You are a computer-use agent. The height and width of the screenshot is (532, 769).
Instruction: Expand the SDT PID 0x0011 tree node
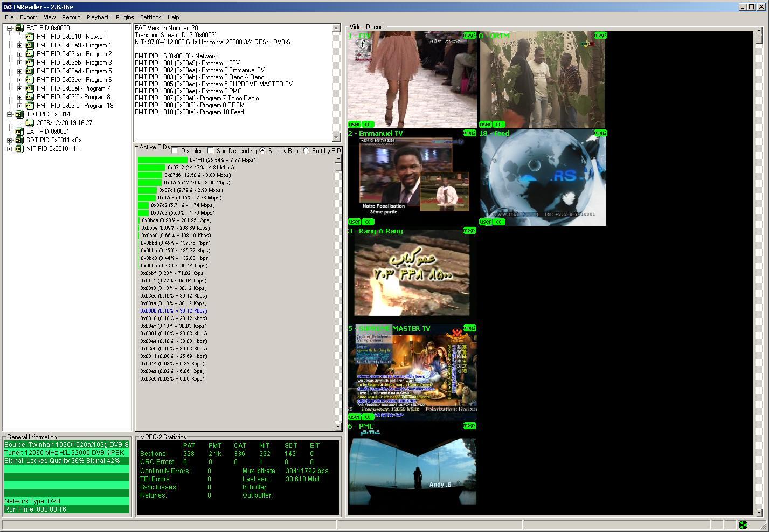[x=10, y=140]
